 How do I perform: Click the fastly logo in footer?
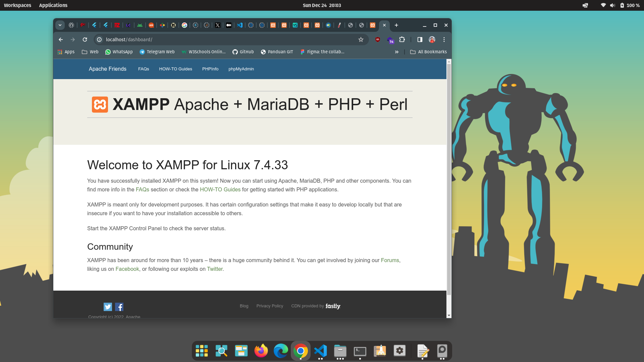333,306
